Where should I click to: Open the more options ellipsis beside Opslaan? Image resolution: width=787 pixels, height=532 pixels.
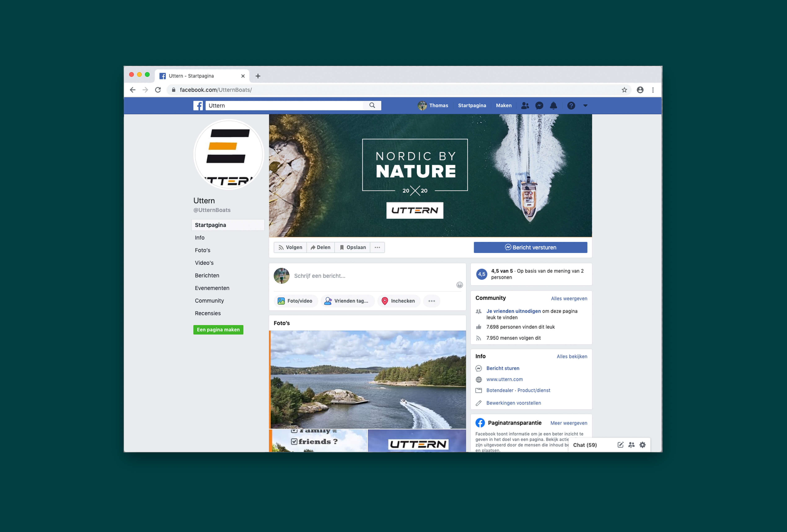pos(377,247)
